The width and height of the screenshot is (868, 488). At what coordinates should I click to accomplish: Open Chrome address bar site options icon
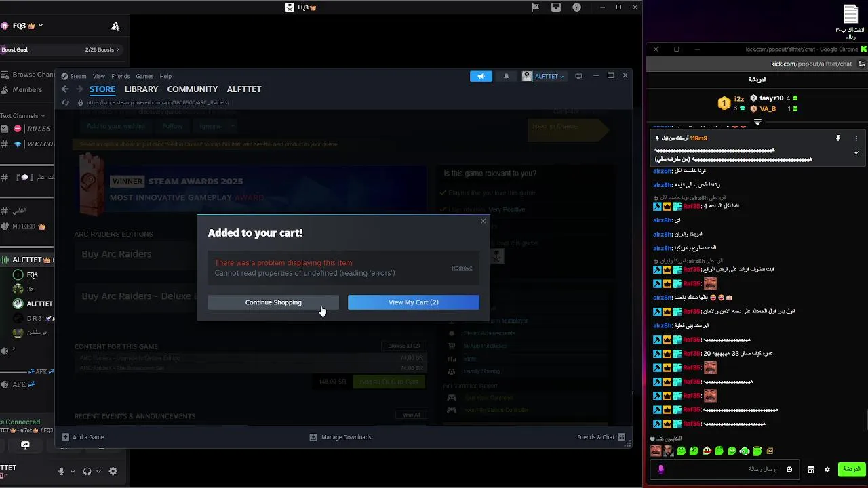click(x=861, y=64)
